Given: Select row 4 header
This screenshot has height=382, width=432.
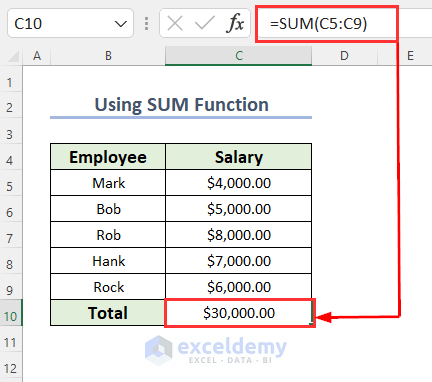Looking at the screenshot, I should point(11,157).
